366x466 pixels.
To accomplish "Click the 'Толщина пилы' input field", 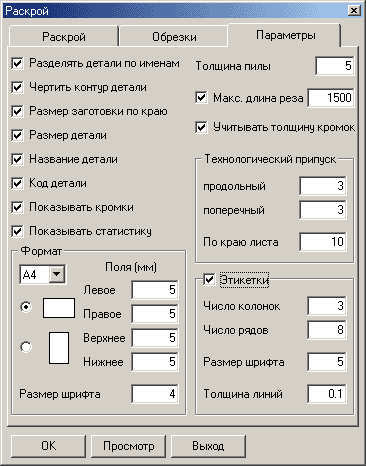I will 334,66.
